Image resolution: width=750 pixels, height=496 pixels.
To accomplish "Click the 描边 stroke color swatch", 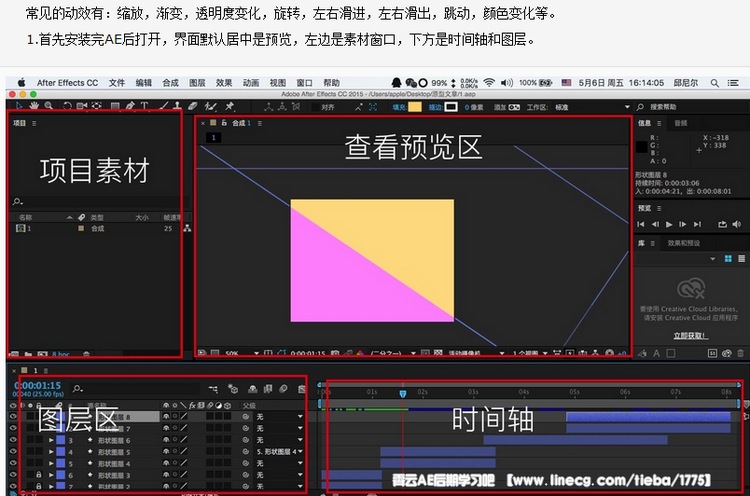I will (x=451, y=107).
